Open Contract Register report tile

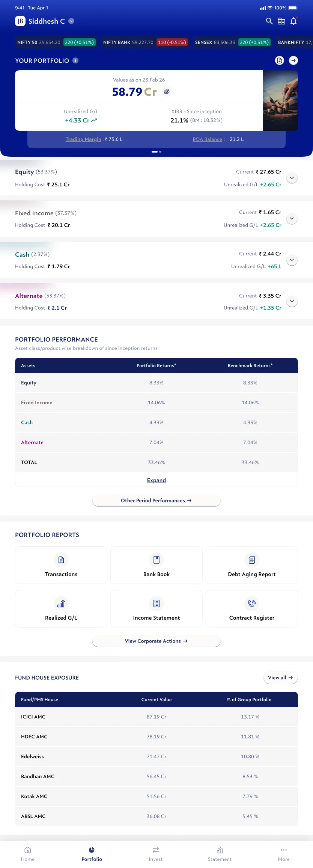(x=252, y=609)
